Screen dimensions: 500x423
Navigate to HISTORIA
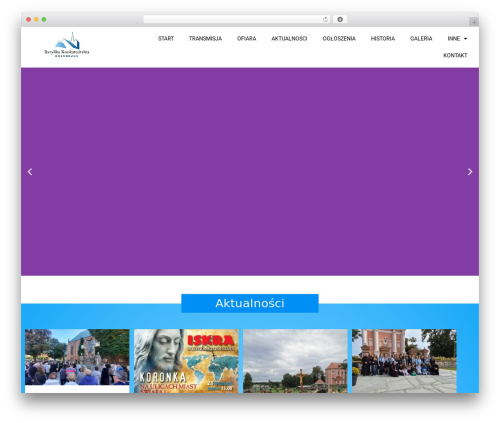click(x=383, y=39)
